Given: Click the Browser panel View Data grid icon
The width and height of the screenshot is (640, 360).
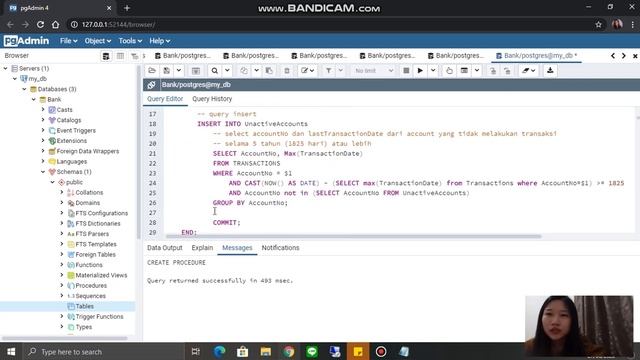Looking at the screenshot, I should pos(120,56).
